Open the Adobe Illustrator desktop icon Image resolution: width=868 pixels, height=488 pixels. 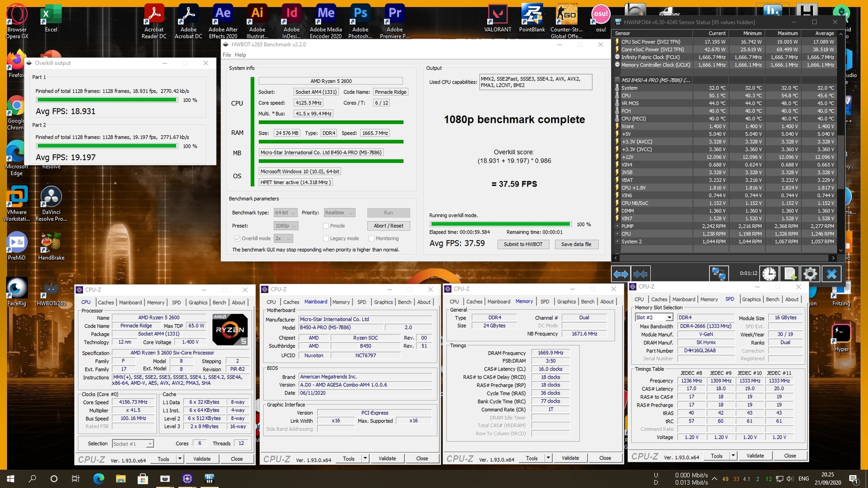click(257, 21)
